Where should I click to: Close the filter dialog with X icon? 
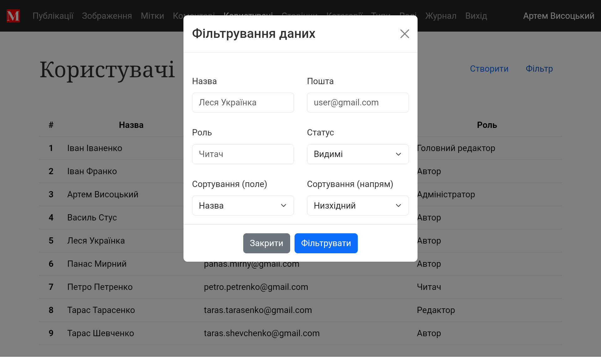[404, 34]
